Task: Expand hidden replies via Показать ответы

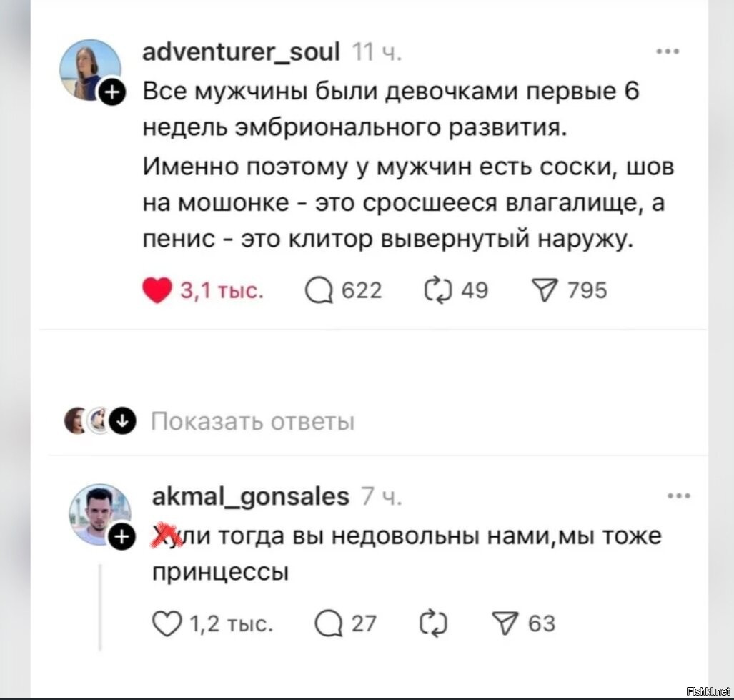Action: [x=253, y=422]
